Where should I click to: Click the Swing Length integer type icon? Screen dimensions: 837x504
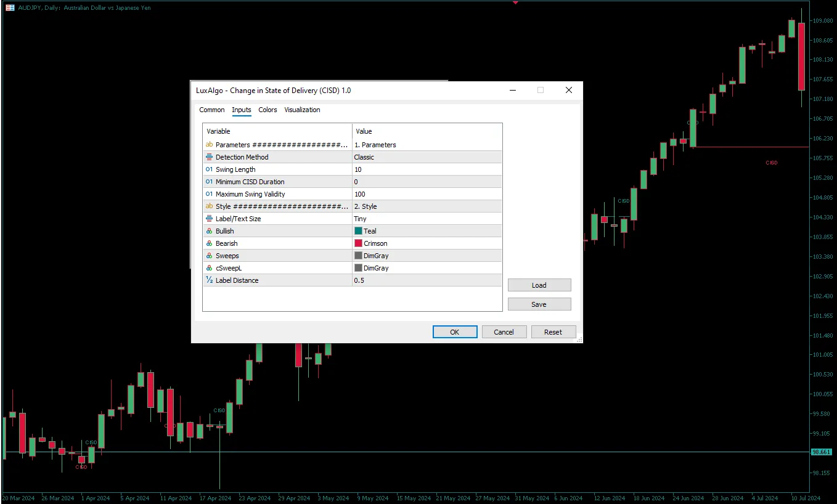point(209,169)
